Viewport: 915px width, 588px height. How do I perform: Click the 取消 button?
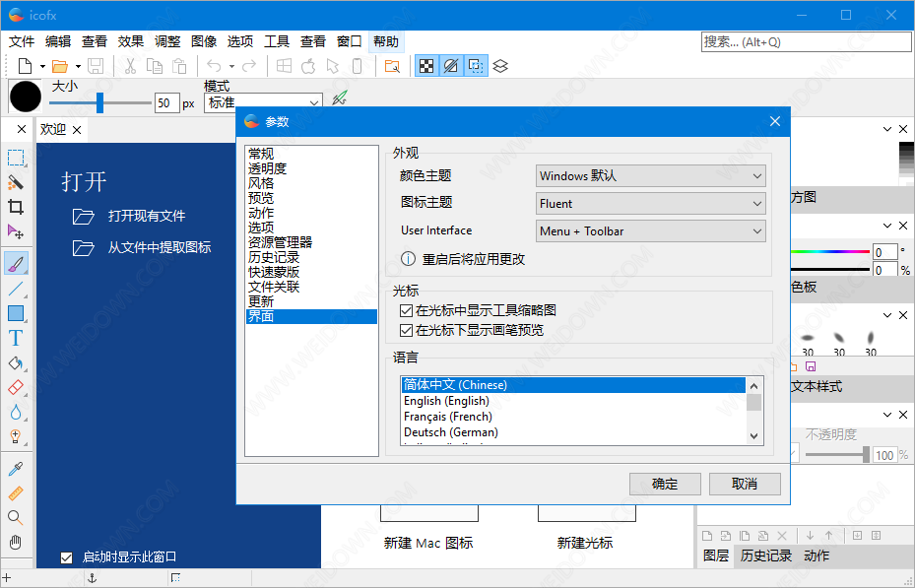[745, 485]
